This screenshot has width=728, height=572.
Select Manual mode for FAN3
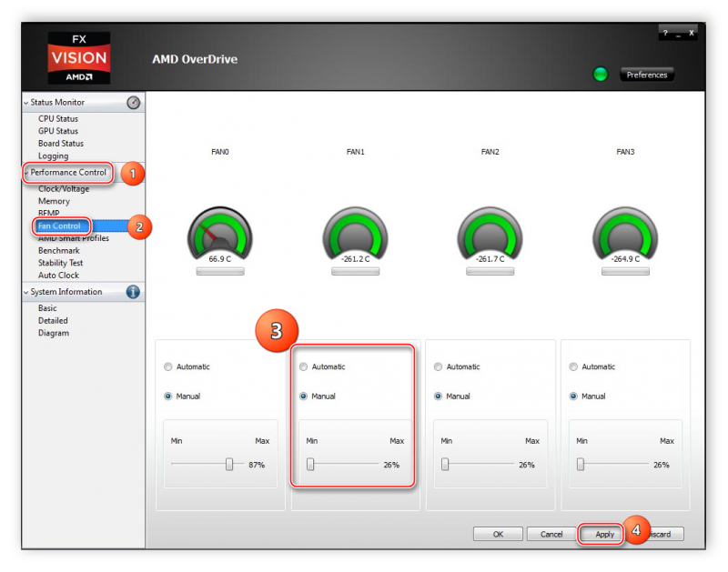573,396
